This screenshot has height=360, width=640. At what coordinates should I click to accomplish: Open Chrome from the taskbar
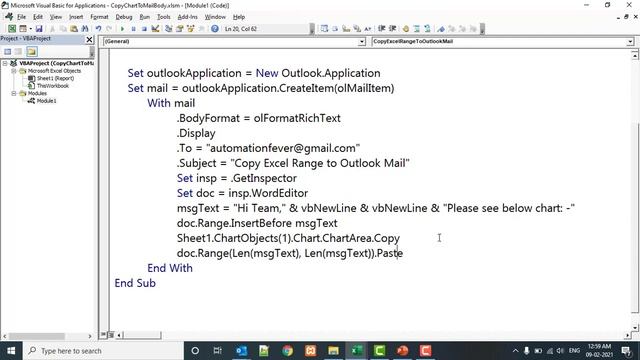[x=287, y=351]
